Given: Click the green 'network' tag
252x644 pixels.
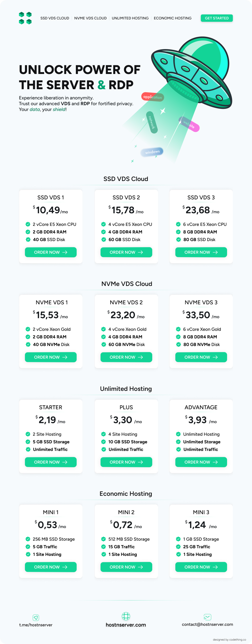Looking at the screenshot, I should click(x=152, y=122).
